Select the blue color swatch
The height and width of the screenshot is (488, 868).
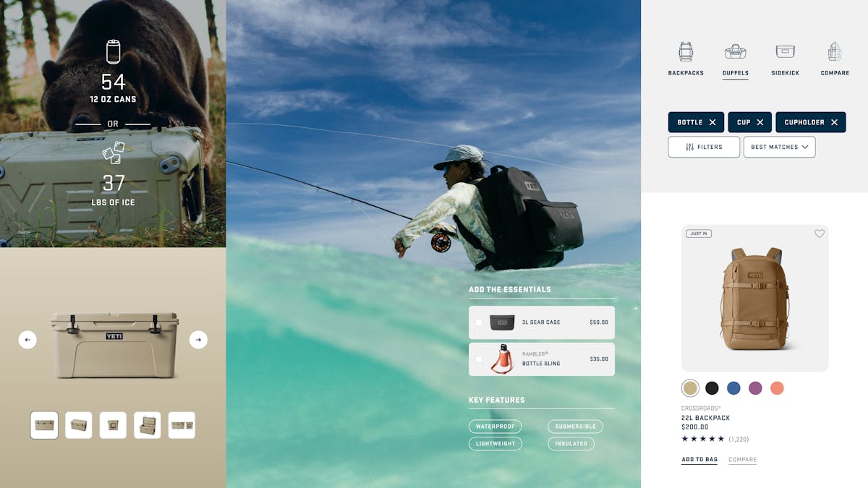733,388
